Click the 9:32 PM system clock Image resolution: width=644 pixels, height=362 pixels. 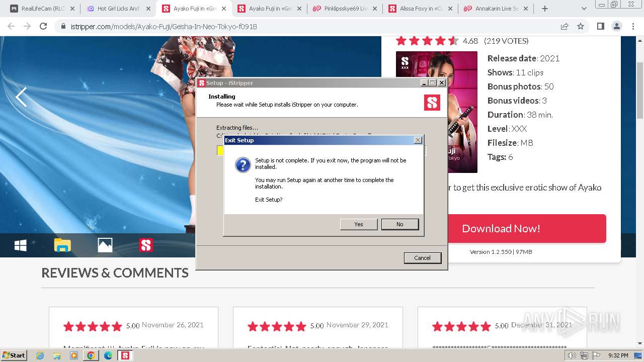tap(618, 355)
